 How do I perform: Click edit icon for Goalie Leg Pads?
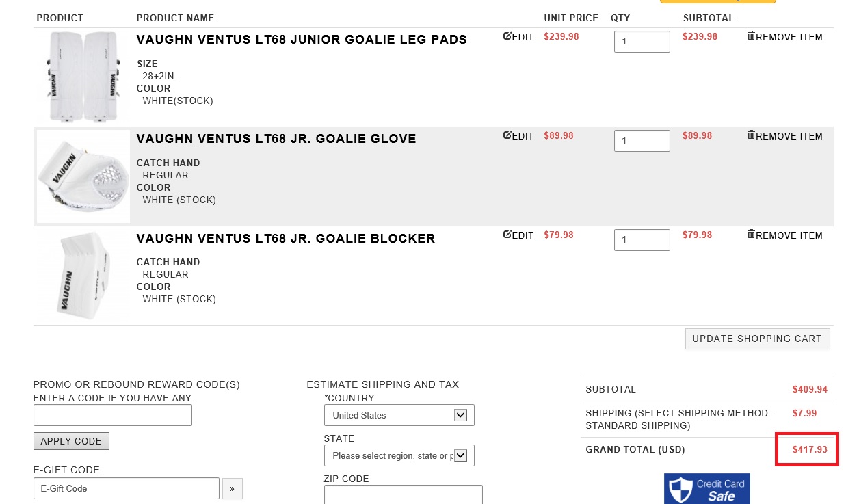507,36
